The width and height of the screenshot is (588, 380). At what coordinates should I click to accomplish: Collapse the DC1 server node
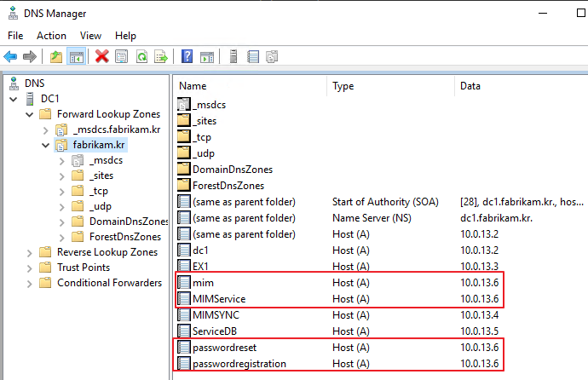point(14,100)
